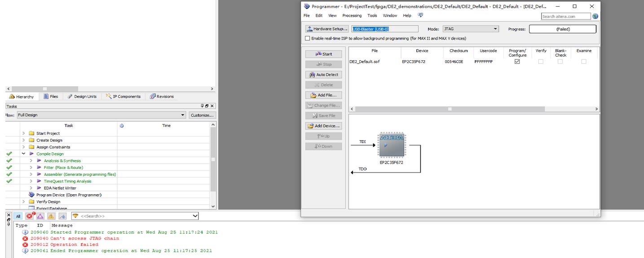Toggle Examine checkbox for DE2_Default.sof
This screenshot has height=258, width=644.
(584, 62)
